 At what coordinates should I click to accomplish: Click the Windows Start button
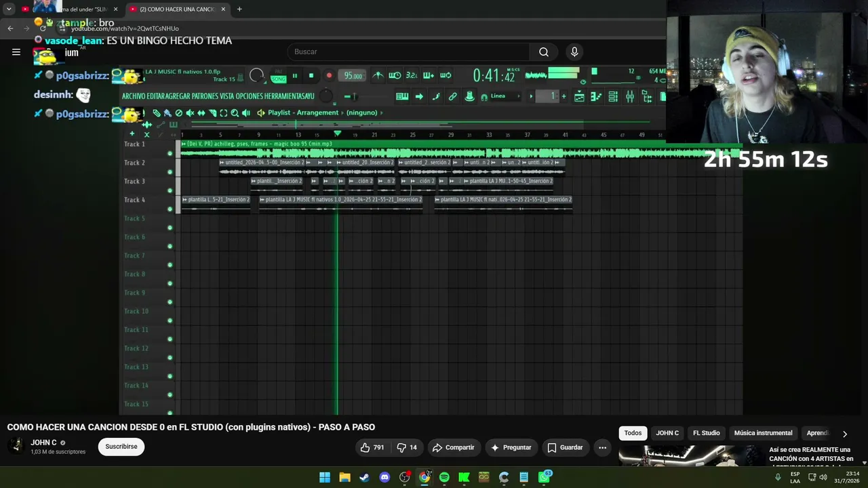tap(325, 477)
